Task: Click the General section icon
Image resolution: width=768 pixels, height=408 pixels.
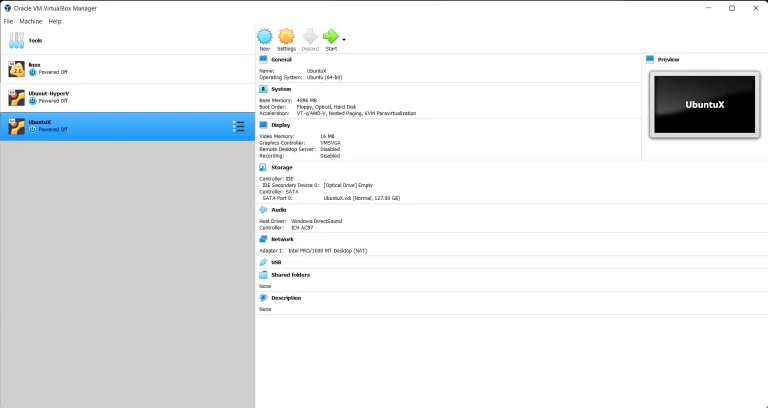Action: (x=263, y=60)
